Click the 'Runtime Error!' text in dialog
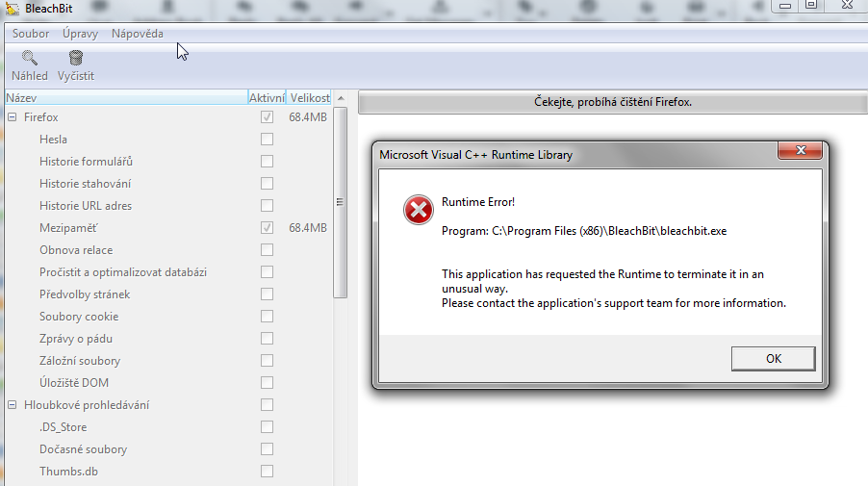Viewport: 868px width, 486px height. 478,202
